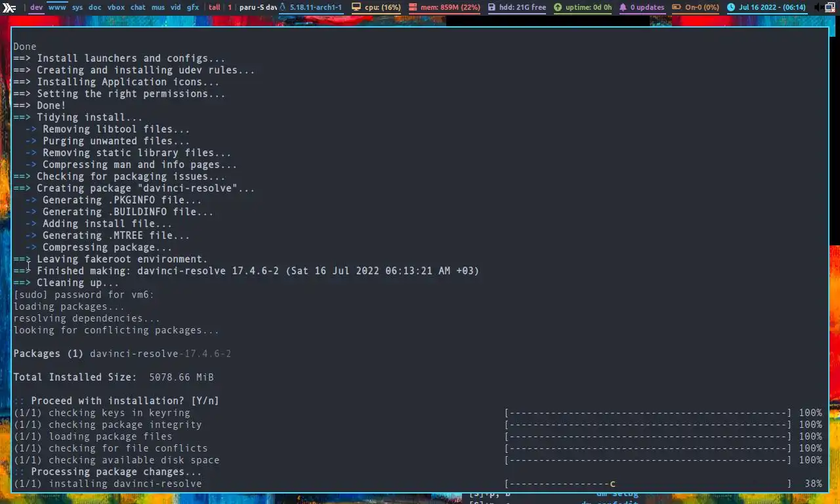
Task: Click the Purging unwanted files line
Action: pos(108,141)
